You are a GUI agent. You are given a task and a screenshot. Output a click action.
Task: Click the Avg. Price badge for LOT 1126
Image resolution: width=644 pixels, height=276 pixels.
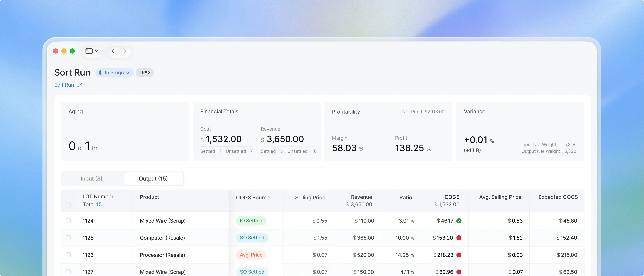251,255
